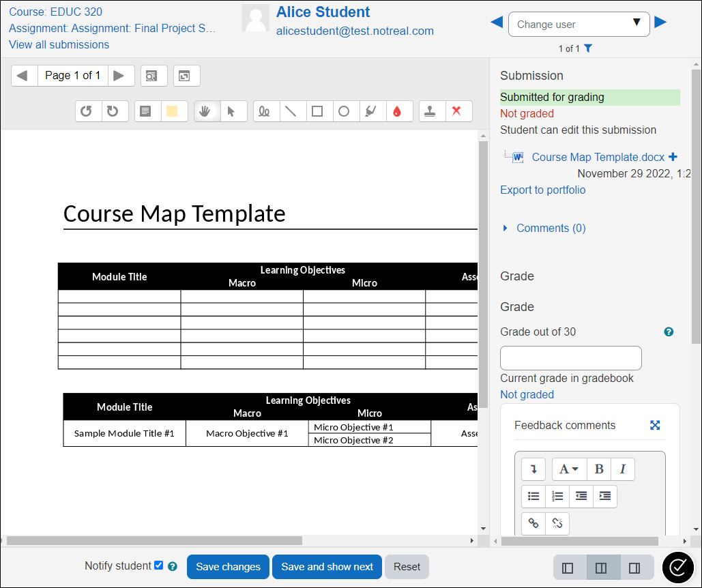
Task: Open the font styles dropdown in feedback editor
Action: click(568, 469)
